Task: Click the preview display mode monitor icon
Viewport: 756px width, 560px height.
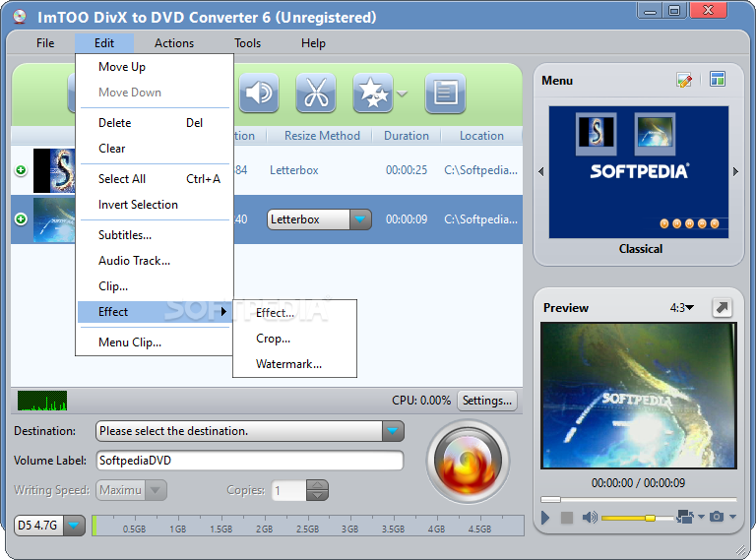Action: 685,517
